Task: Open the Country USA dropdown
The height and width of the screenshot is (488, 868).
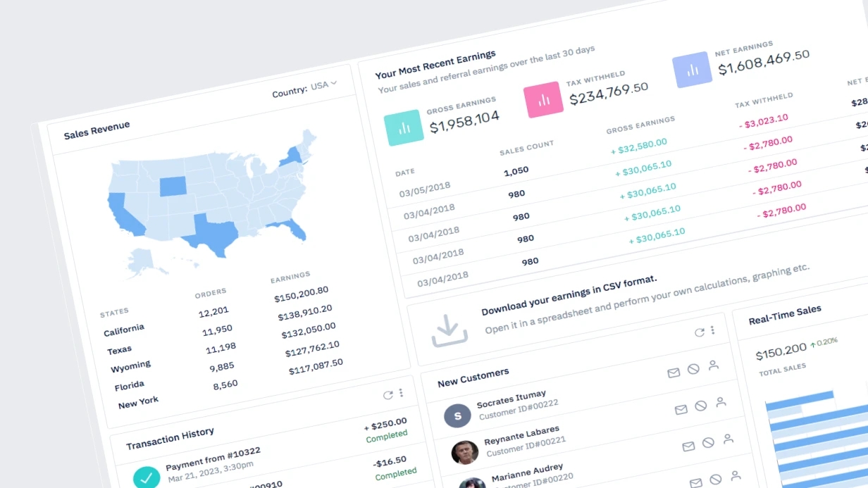Action: (304, 88)
